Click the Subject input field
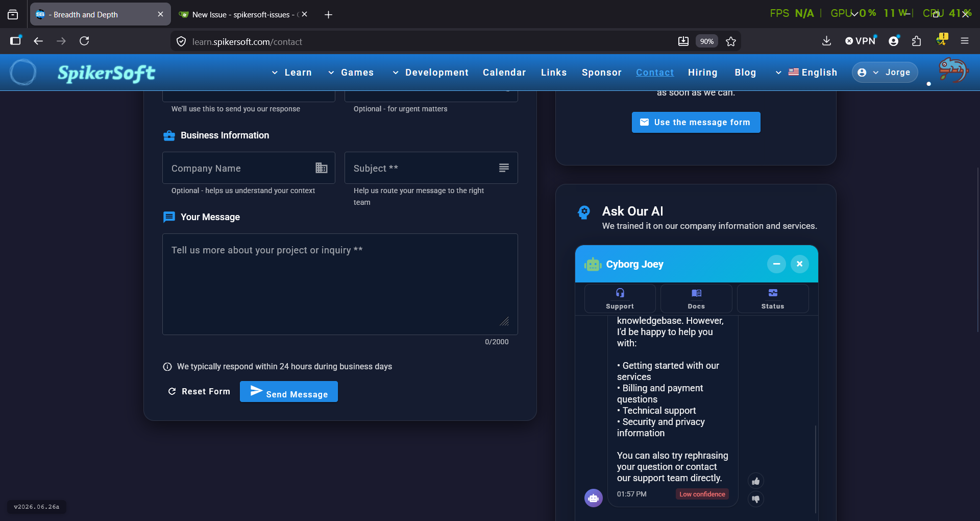The height and width of the screenshot is (521, 980). click(431, 168)
